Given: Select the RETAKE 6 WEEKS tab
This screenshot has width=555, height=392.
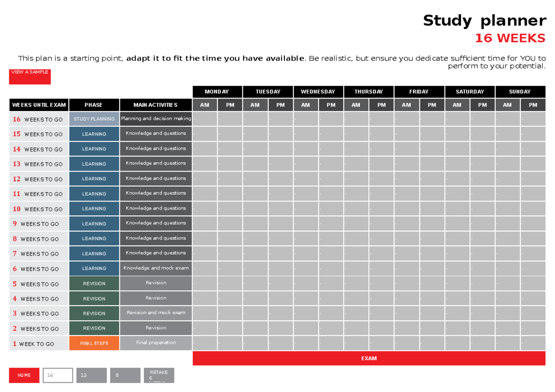Looking at the screenshot, I should (159, 375).
